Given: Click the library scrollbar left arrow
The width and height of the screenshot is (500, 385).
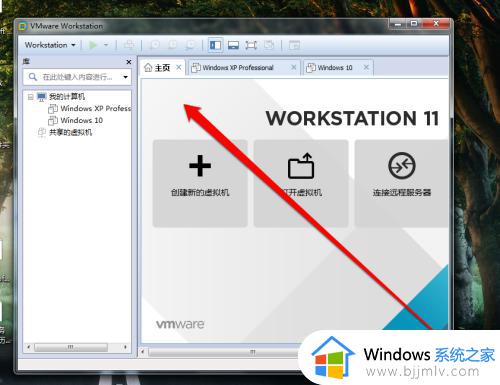Looking at the screenshot, I should pyautogui.click(x=29, y=347).
